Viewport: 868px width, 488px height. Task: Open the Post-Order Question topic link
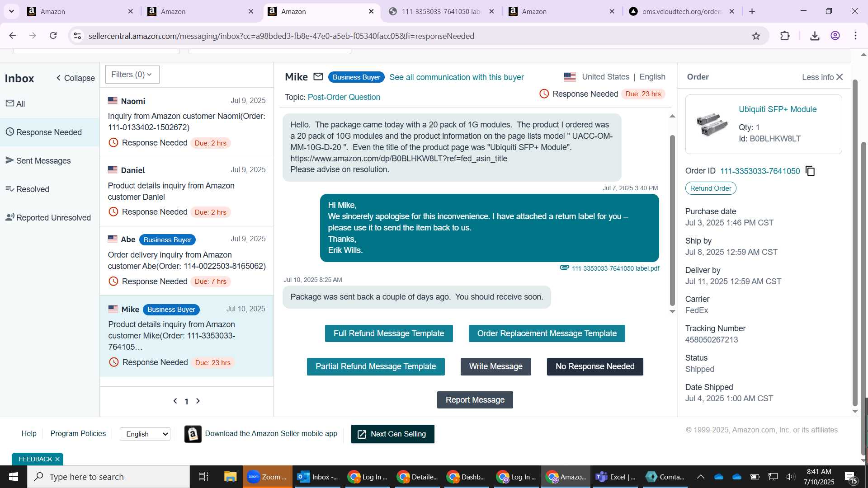344,97
